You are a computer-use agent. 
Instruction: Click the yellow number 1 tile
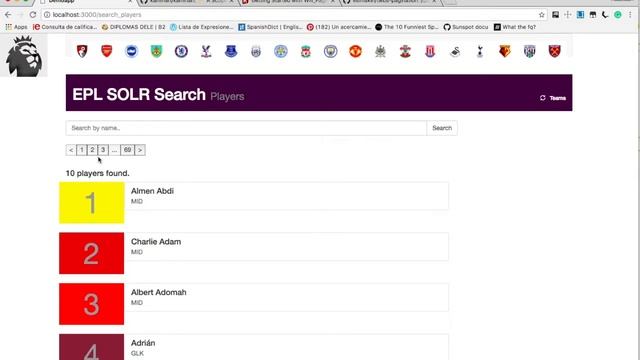click(91, 203)
